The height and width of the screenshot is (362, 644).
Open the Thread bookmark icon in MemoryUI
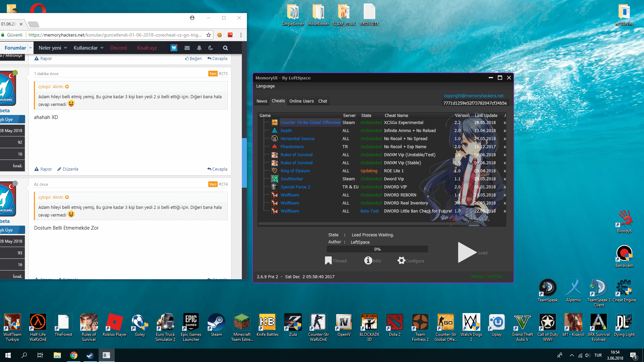(x=328, y=261)
